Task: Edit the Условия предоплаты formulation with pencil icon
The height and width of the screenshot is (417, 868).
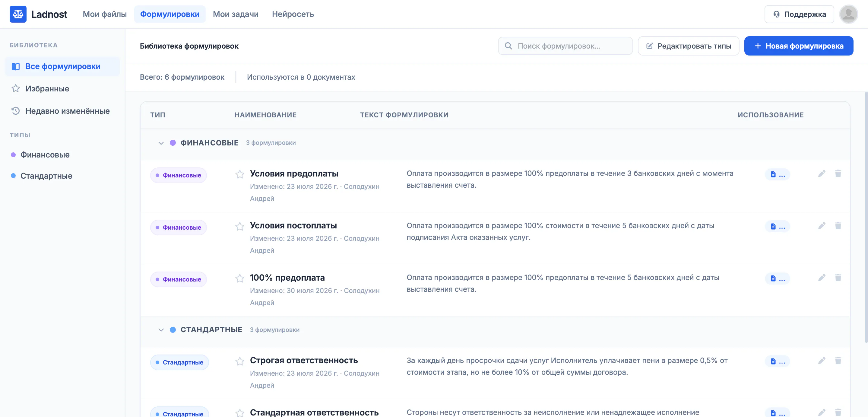Action: [x=822, y=173]
